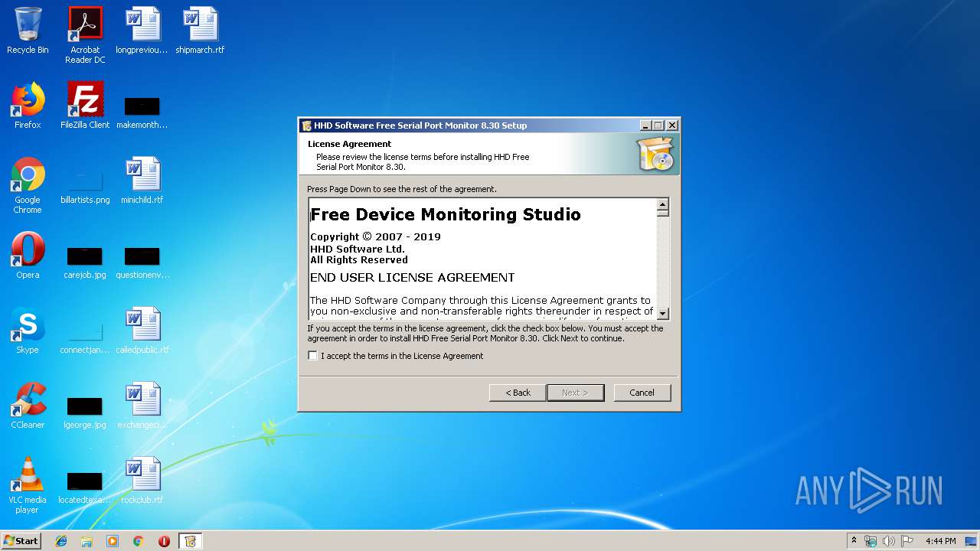Open the Action Center flag icon
980x551 pixels.
click(907, 541)
